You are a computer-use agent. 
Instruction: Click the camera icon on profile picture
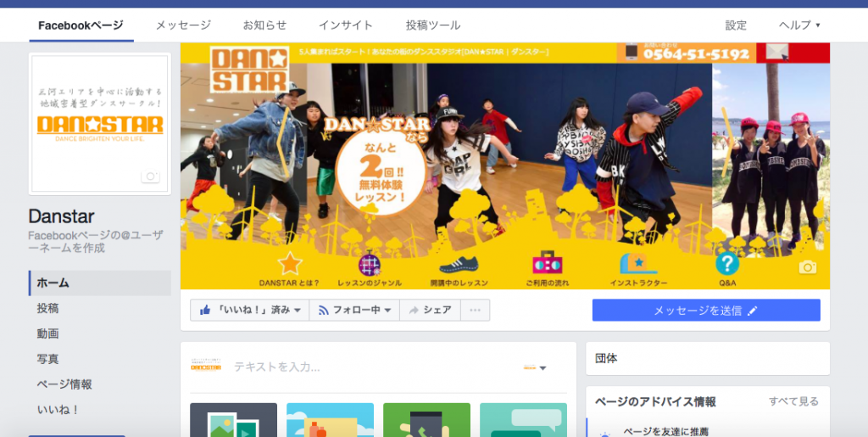[x=150, y=176]
